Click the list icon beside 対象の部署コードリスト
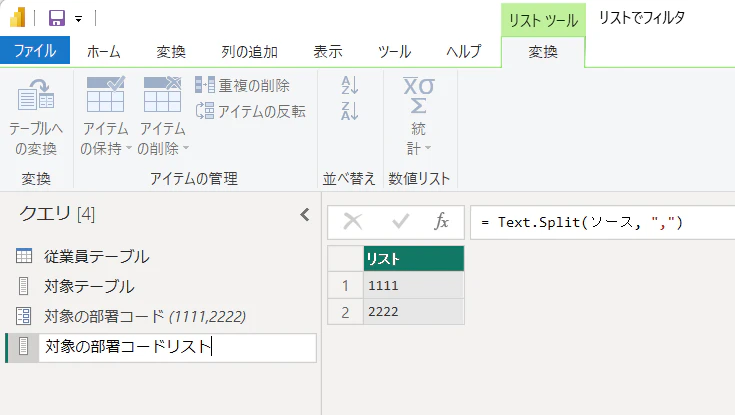The width and height of the screenshot is (735, 415). (23, 347)
